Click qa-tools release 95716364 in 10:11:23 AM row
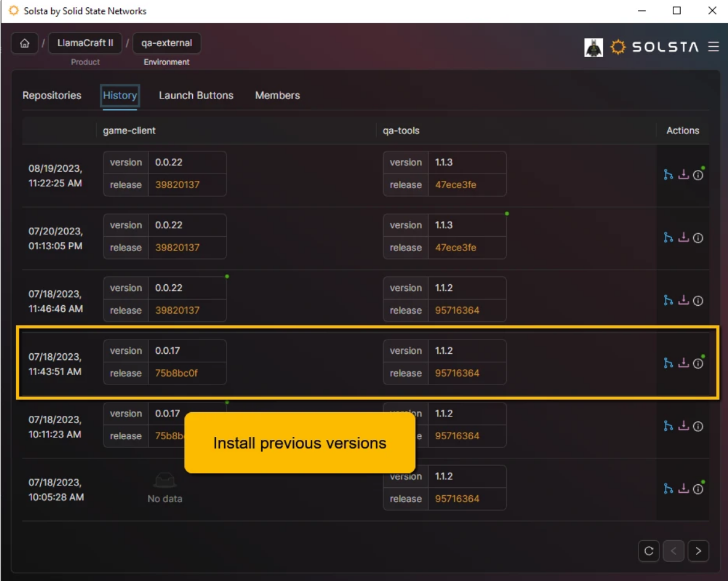Screen dimensions: 728x581 tap(457, 436)
